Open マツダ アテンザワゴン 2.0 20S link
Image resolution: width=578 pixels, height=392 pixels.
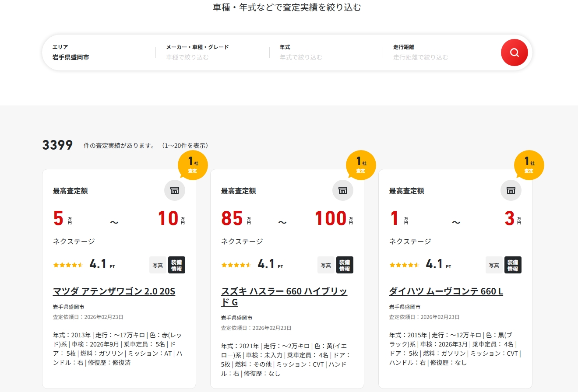pos(114,291)
